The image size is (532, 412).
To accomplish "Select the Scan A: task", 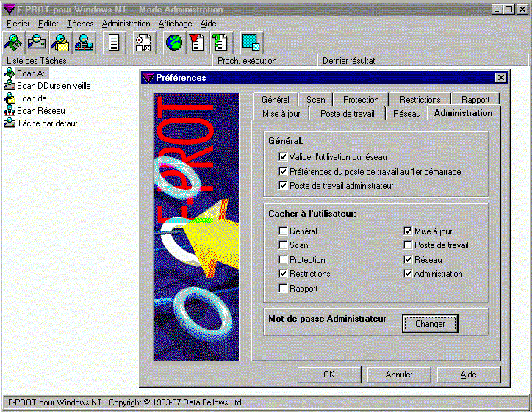I will pyautogui.click(x=31, y=73).
